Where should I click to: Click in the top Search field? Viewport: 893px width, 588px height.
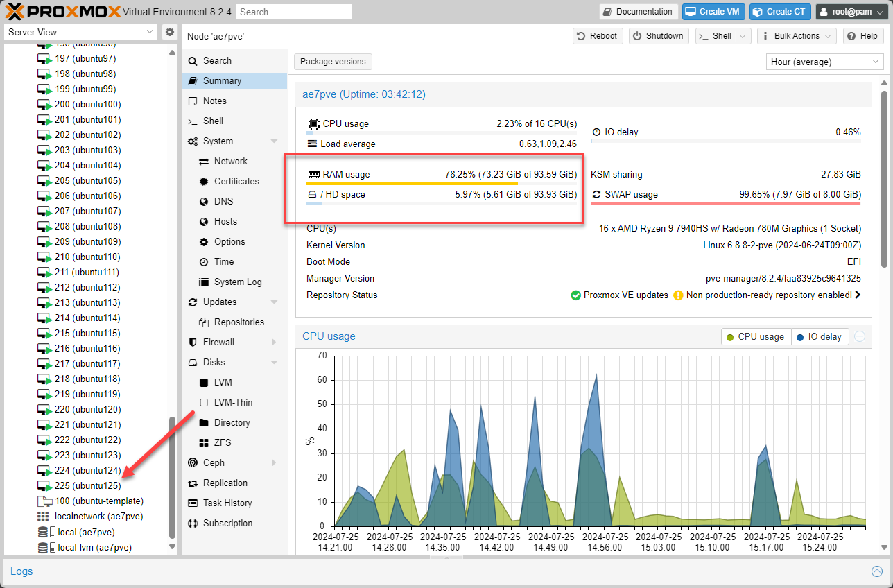tap(293, 12)
